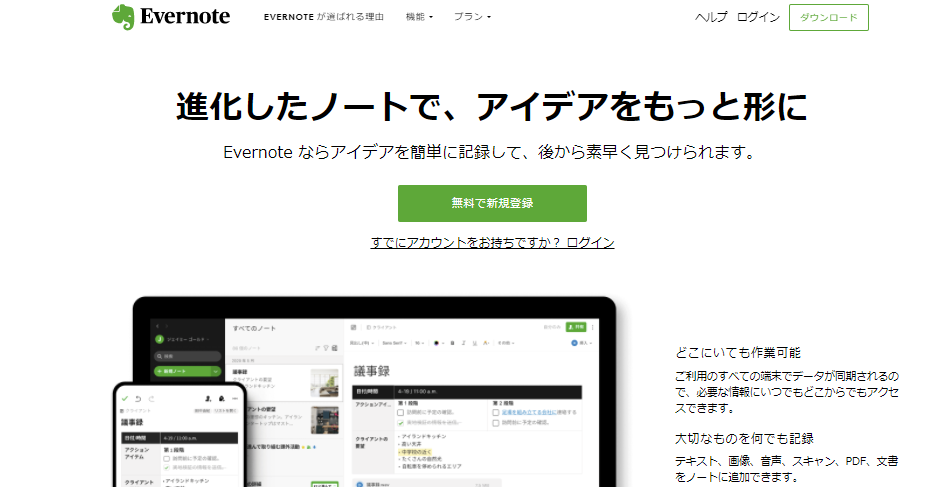944x487 pixels.
Task: Open the blue 挿入 insert dropdown
Action: tap(582, 343)
